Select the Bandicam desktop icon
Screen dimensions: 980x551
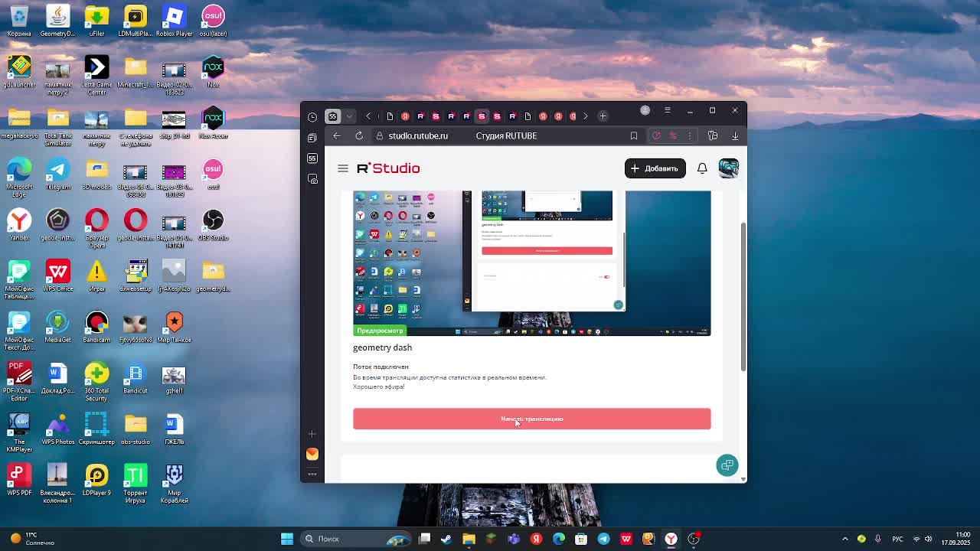coord(96,327)
